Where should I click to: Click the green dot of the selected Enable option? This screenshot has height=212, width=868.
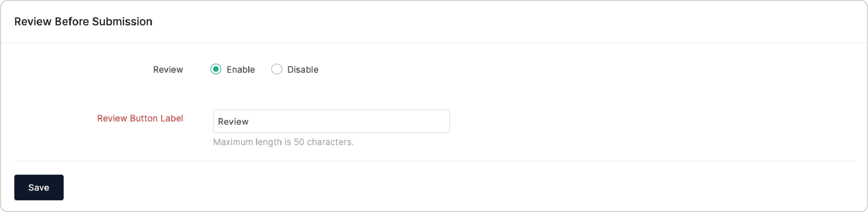(216, 69)
